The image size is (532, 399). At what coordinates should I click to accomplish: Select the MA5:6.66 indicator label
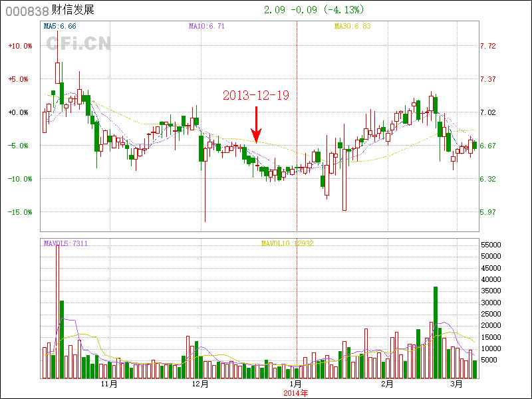click(x=60, y=26)
